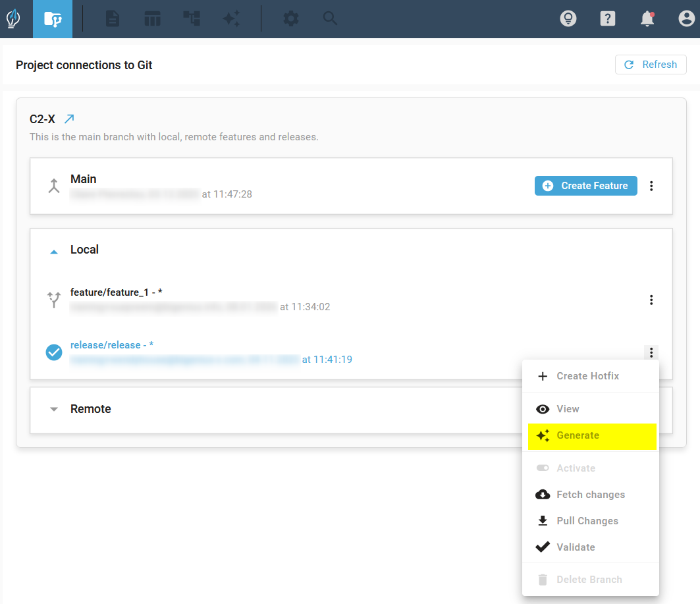Open notifications bell icon
The image size is (700, 604).
click(x=647, y=19)
